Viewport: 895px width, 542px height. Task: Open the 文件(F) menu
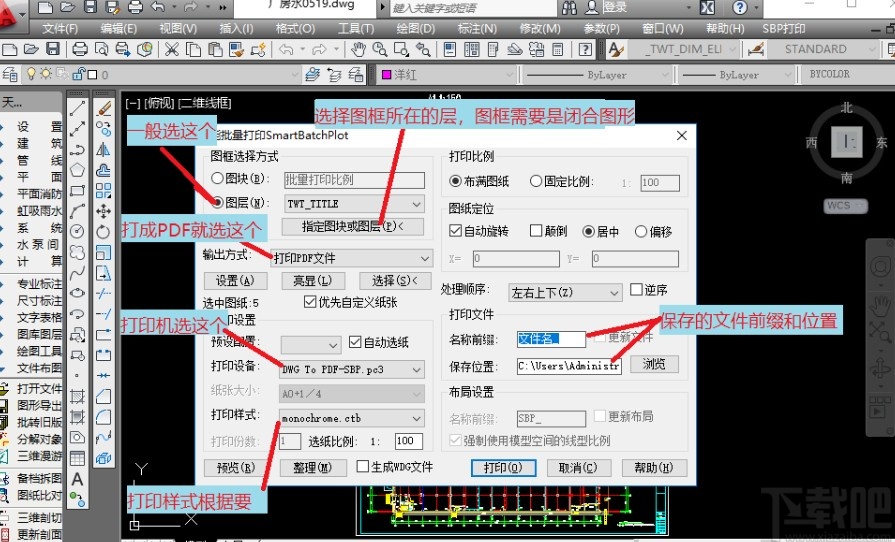point(61,29)
